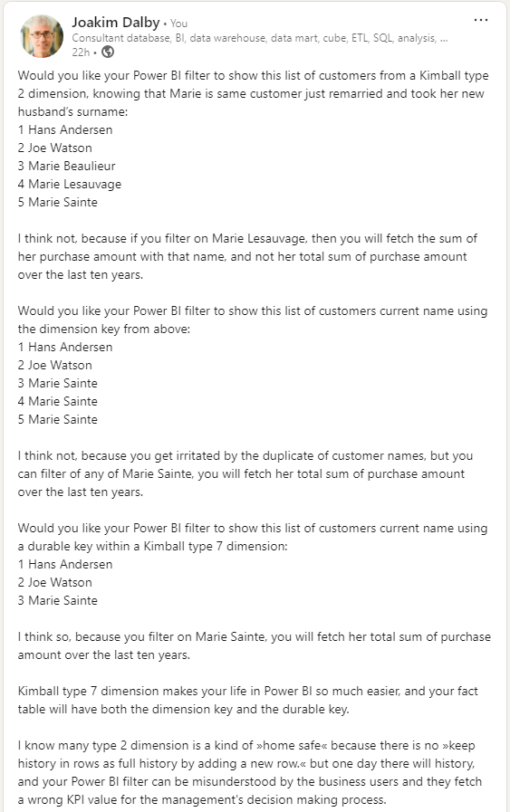
Task: Select the "3 Marie Beaulieur" list line
Action: 66,166
